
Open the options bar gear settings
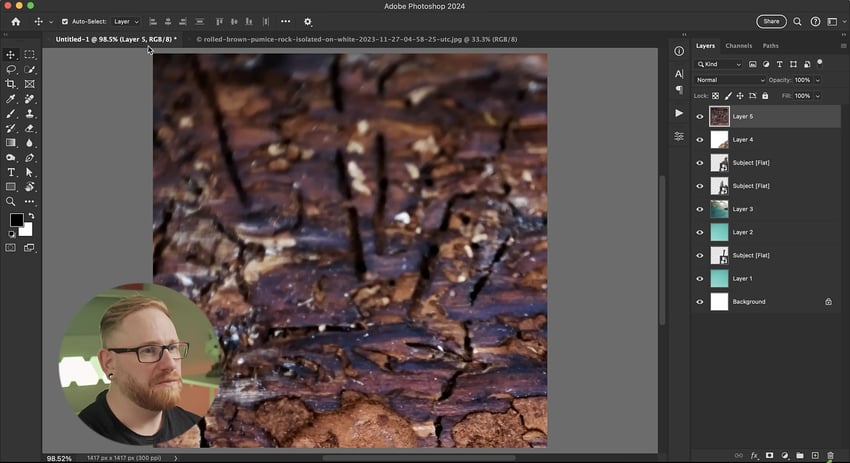click(307, 21)
